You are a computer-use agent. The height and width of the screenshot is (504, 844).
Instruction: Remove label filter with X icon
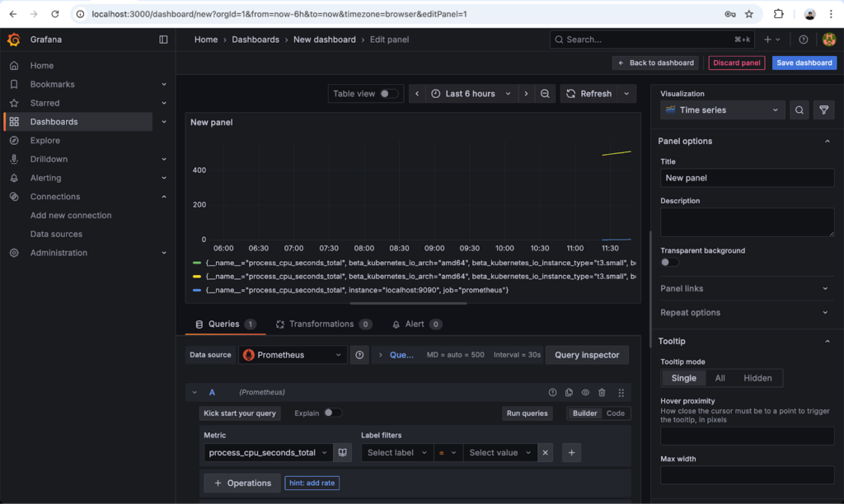click(545, 452)
